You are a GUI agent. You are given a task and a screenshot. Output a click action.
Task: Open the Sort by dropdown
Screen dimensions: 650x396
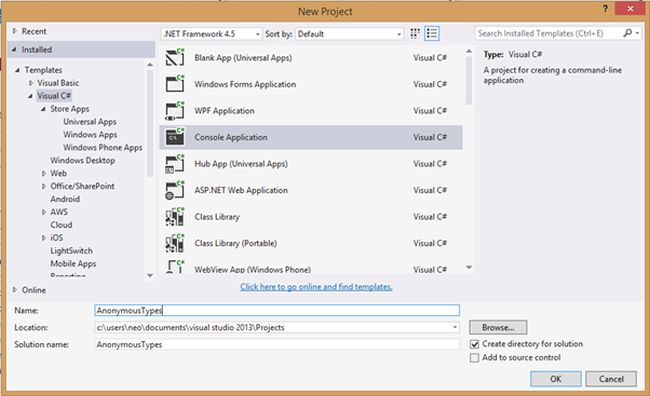(x=349, y=34)
